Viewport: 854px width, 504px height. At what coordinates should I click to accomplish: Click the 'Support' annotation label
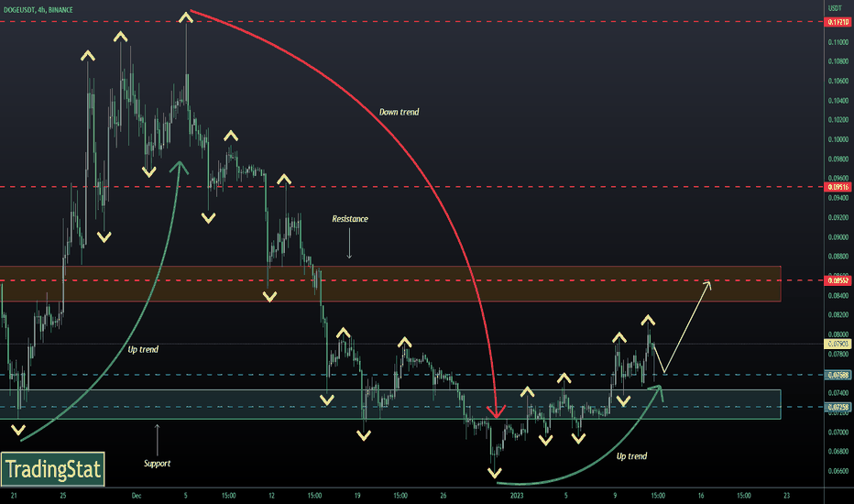point(157,463)
